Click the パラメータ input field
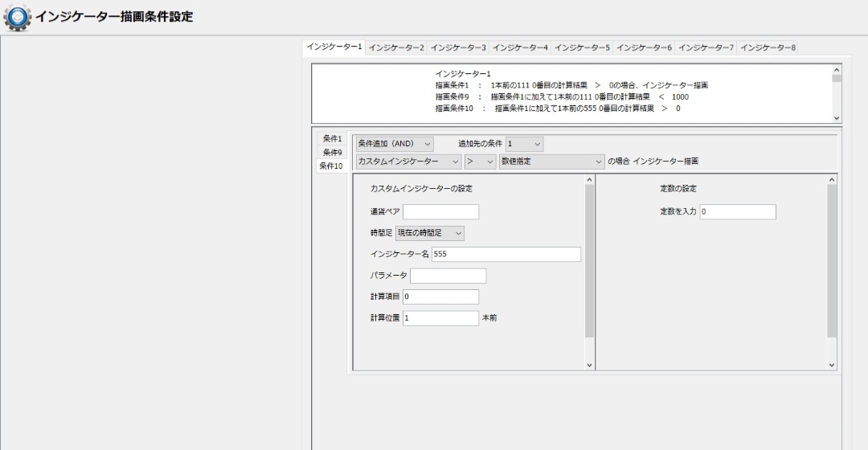868x450 pixels. pos(448,276)
